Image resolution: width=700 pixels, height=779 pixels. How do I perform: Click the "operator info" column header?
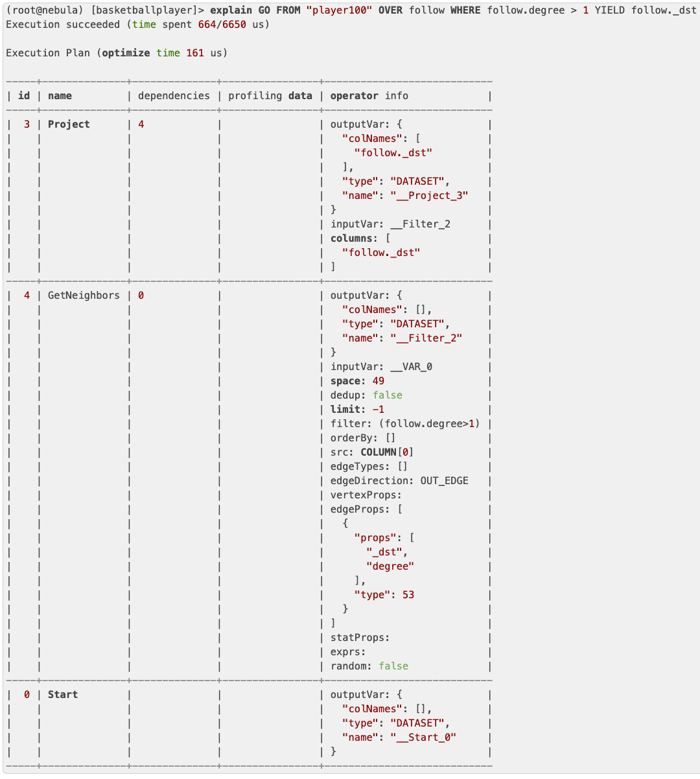pos(369,96)
